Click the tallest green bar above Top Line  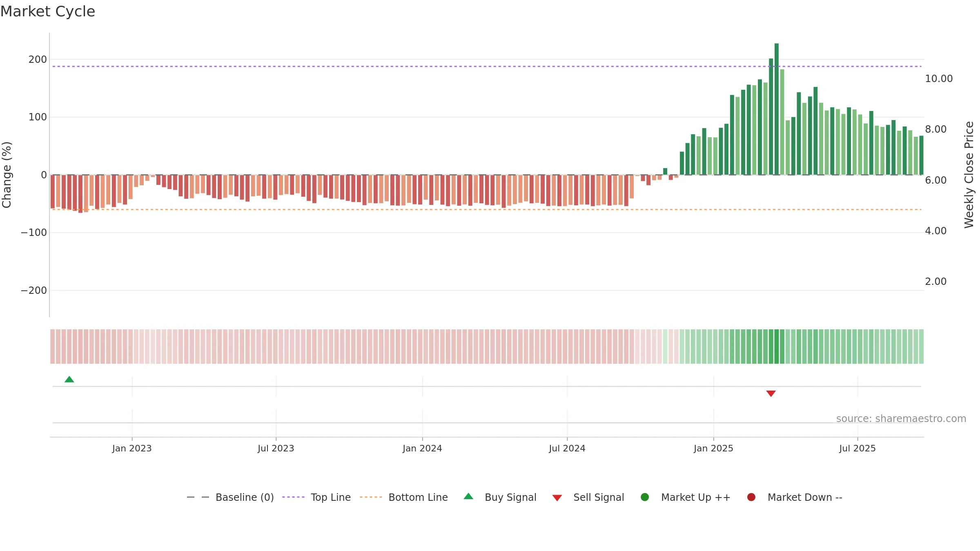point(777,109)
